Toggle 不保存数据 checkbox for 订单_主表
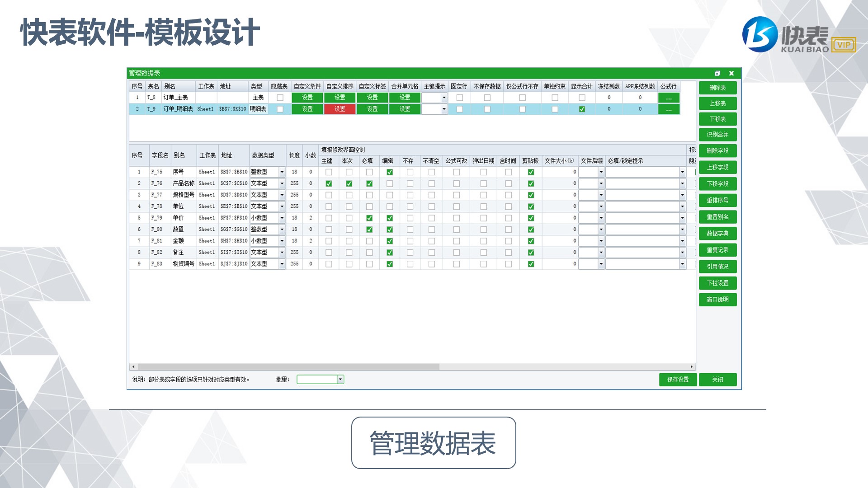 487,98
